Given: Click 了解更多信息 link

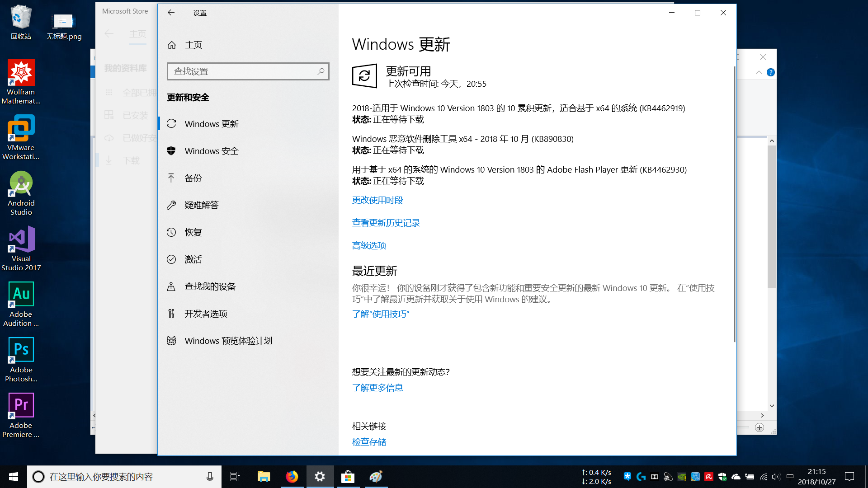Looking at the screenshot, I should pyautogui.click(x=377, y=388).
